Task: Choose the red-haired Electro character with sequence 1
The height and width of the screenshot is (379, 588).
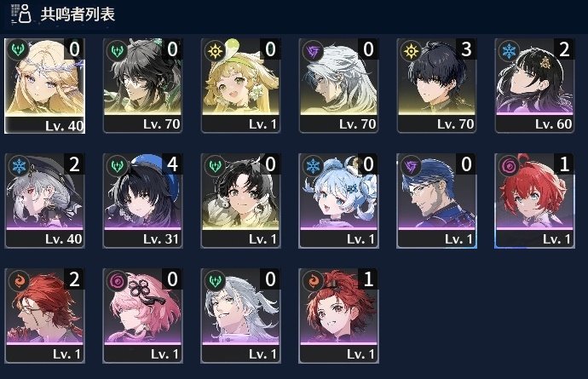Action: pos(534,200)
